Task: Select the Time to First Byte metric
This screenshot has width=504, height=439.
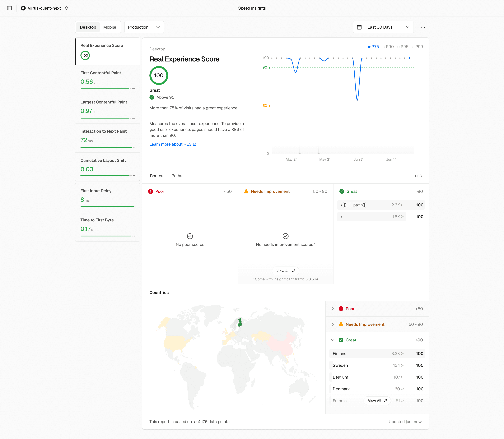Action: [x=108, y=227]
